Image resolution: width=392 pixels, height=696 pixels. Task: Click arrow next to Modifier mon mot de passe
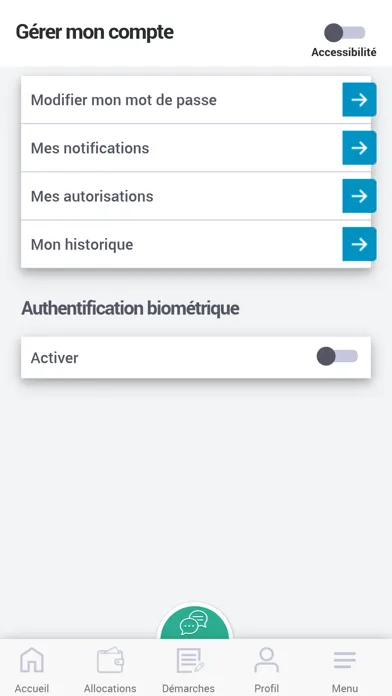tap(359, 100)
